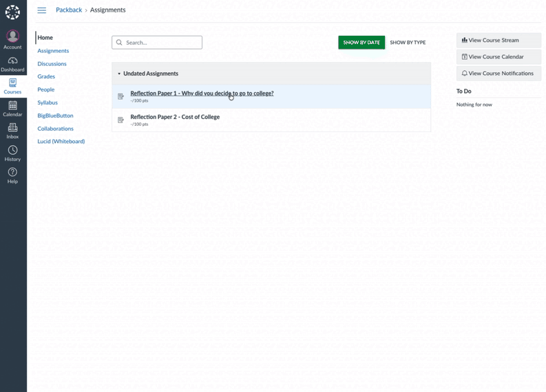Screen dimensions: 546x392
Task: Click the View Course Notifications button
Action: [x=498, y=74]
